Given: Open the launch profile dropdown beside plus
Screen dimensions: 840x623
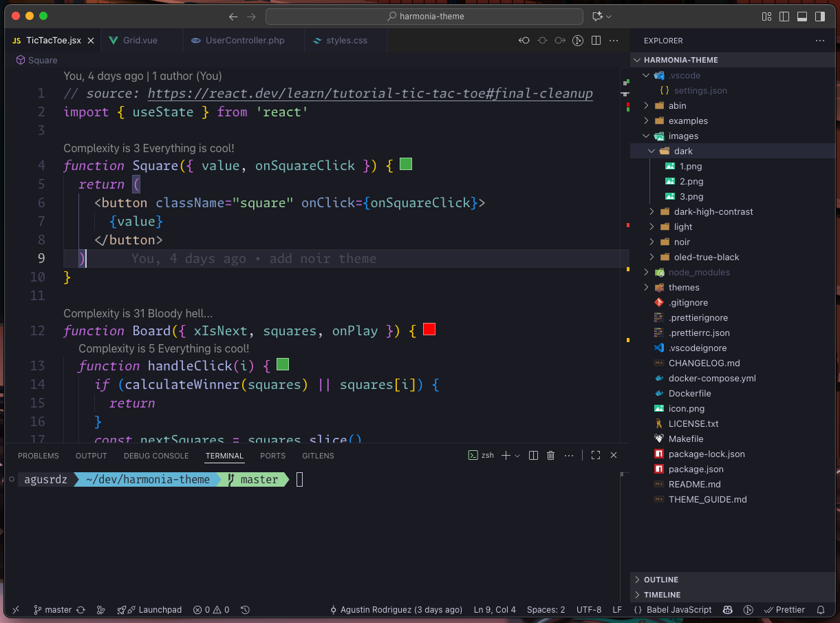Looking at the screenshot, I should [517, 455].
